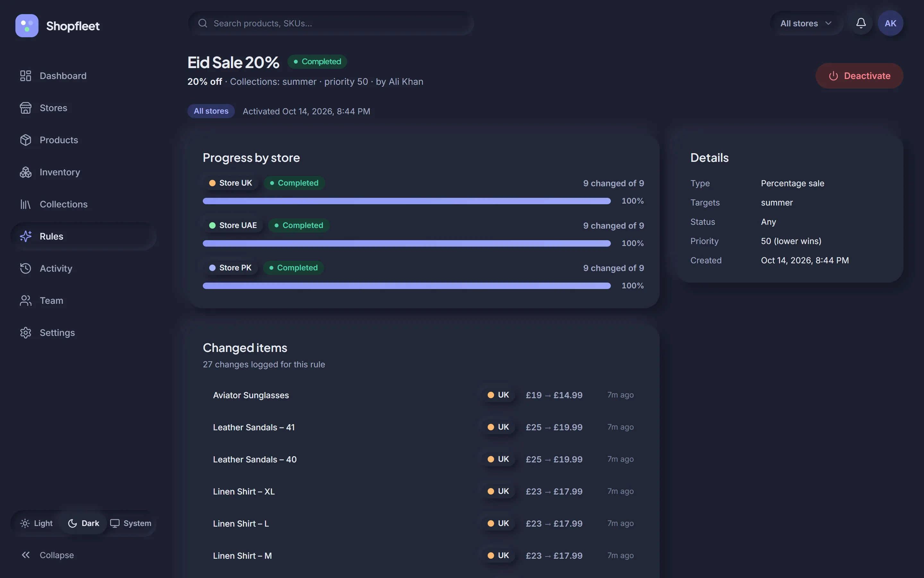Select the Linen Shirt – L row
The height and width of the screenshot is (578, 924).
(423, 523)
